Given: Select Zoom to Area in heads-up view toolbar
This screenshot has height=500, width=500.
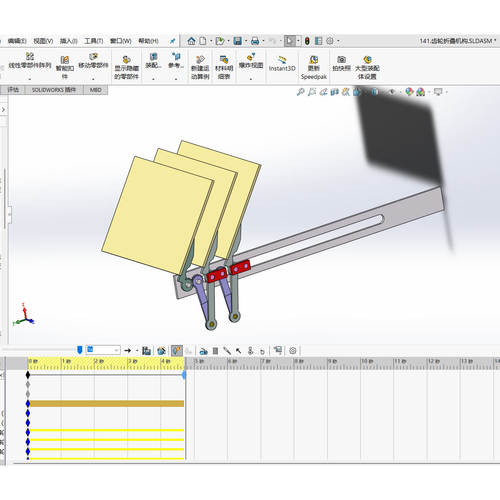Looking at the screenshot, I should tap(312, 92).
